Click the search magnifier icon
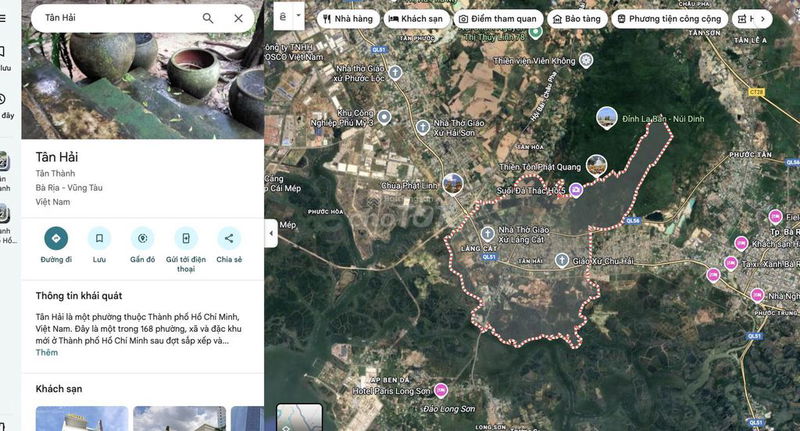The width and height of the screenshot is (800, 431). click(x=208, y=18)
